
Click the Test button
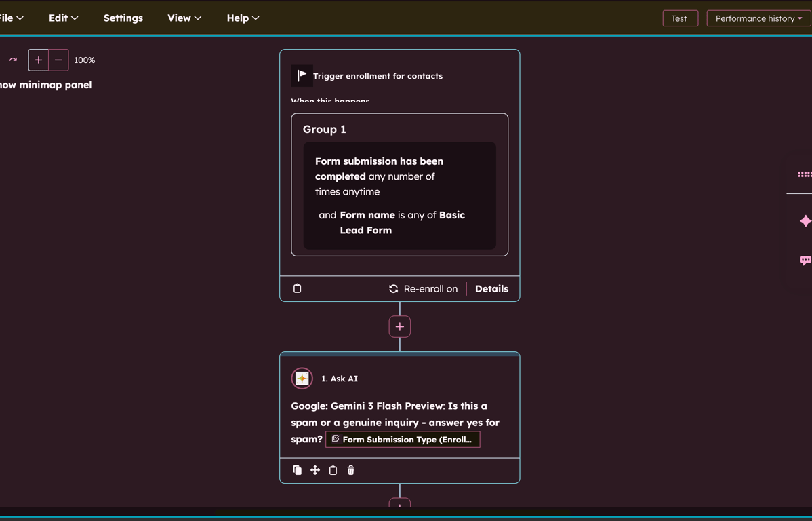click(680, 18)
